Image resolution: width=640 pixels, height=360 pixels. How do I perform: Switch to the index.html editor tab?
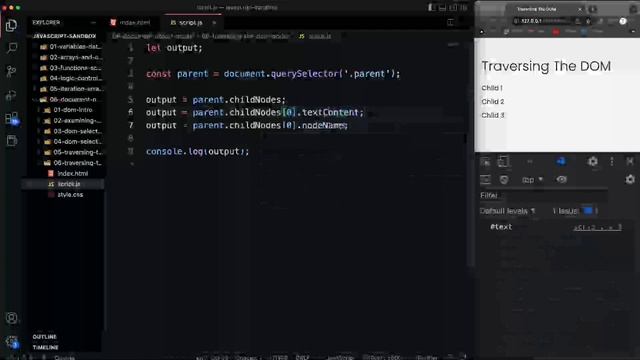coord(130,22)
